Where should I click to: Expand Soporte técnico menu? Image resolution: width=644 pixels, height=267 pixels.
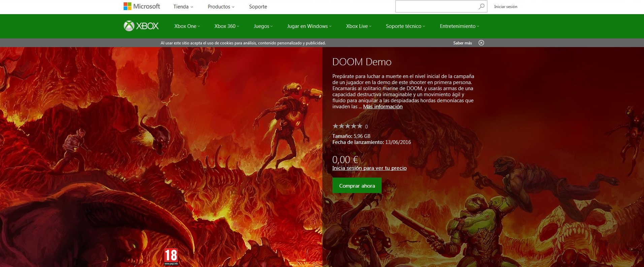tap(405, 26)
